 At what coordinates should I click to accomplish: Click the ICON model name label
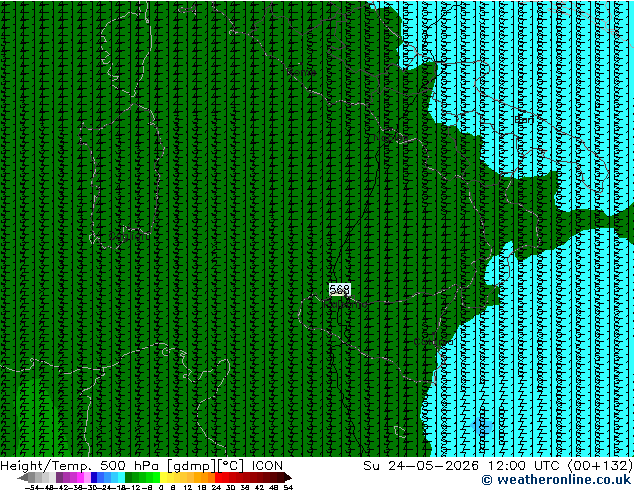coord(267,466)
